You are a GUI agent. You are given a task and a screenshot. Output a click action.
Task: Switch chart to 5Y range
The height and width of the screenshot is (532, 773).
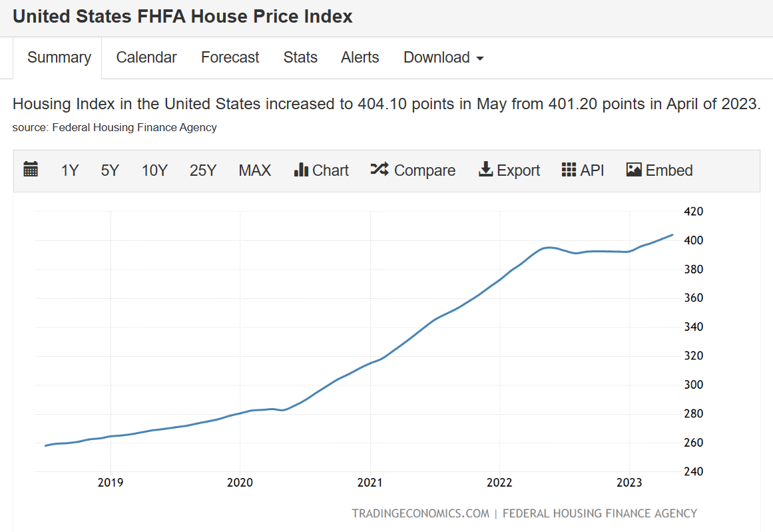click(x=110, y=170)
